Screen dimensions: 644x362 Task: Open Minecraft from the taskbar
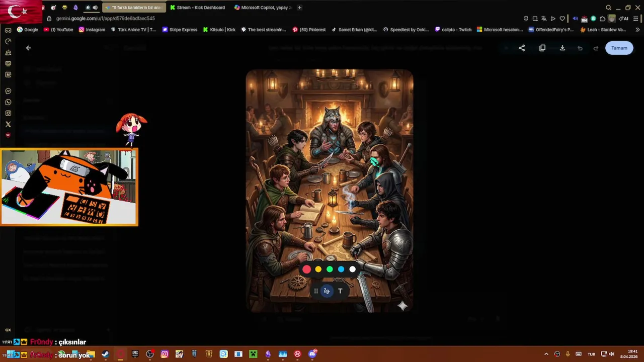(253, 354)
